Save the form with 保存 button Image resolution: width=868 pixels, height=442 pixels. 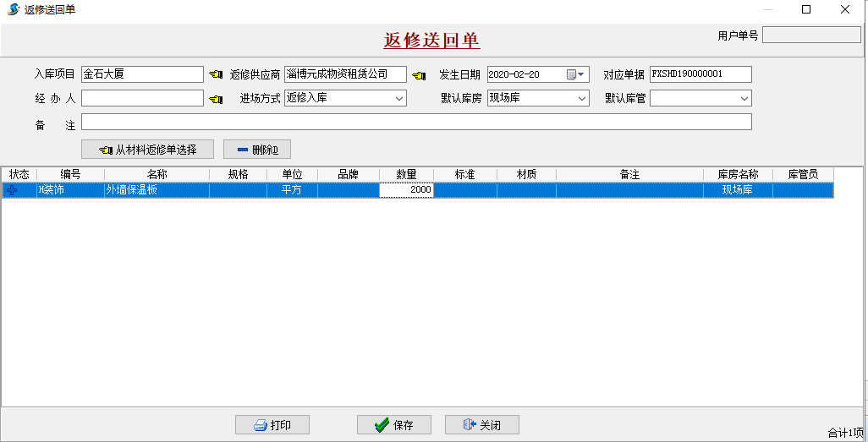394,425
